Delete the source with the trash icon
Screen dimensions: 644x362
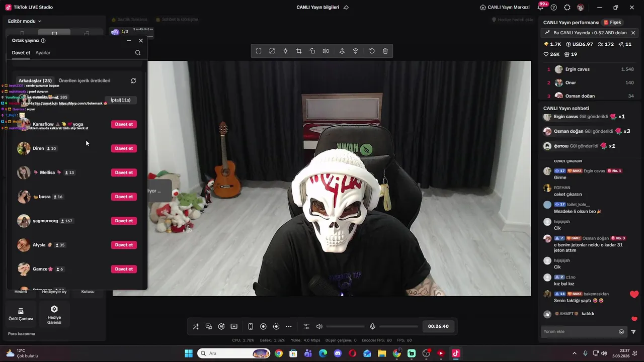click(x=385, y=51)
